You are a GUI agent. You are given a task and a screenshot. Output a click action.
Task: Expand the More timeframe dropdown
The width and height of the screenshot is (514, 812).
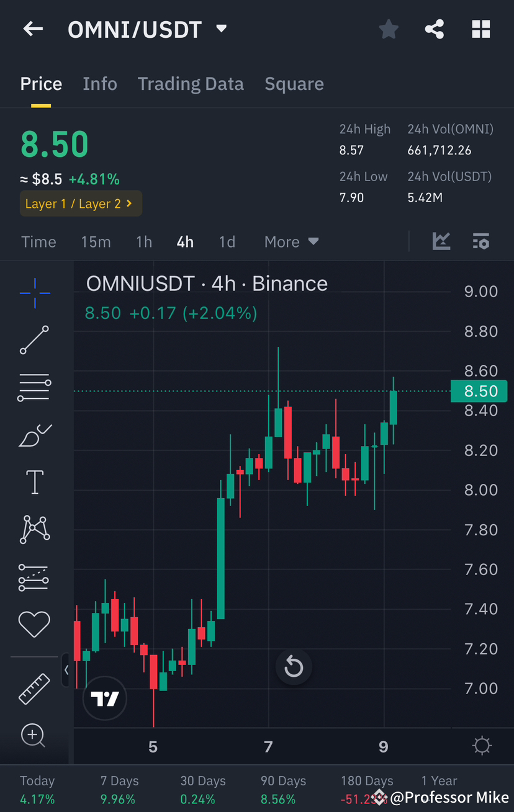291,241
